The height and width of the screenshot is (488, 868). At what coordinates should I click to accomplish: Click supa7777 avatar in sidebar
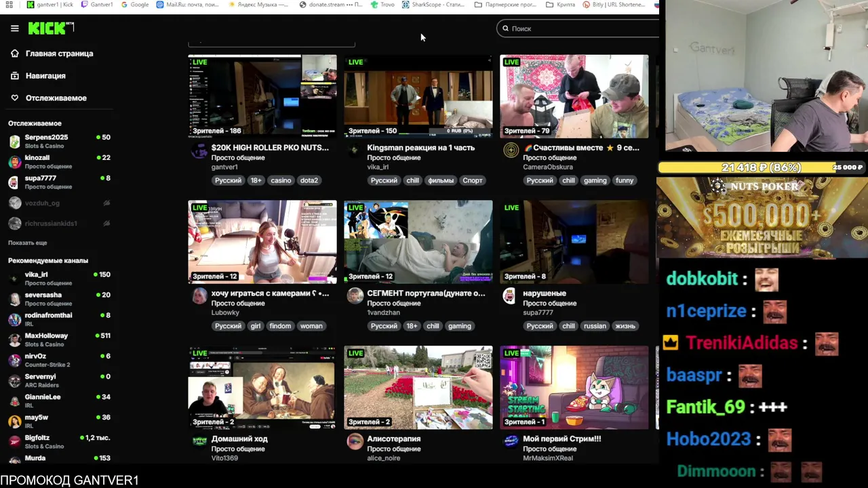(14, 182)
